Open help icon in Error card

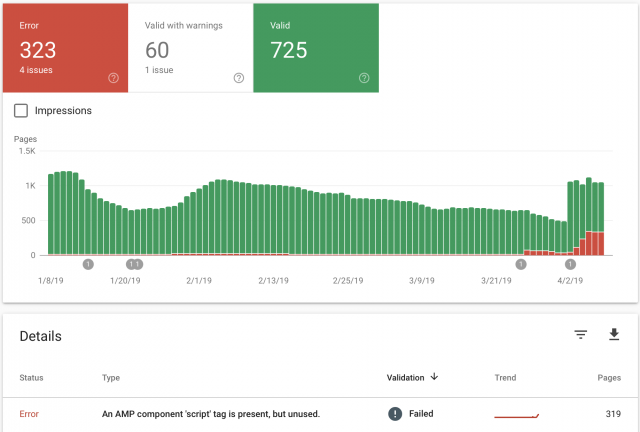click(113, 78)
